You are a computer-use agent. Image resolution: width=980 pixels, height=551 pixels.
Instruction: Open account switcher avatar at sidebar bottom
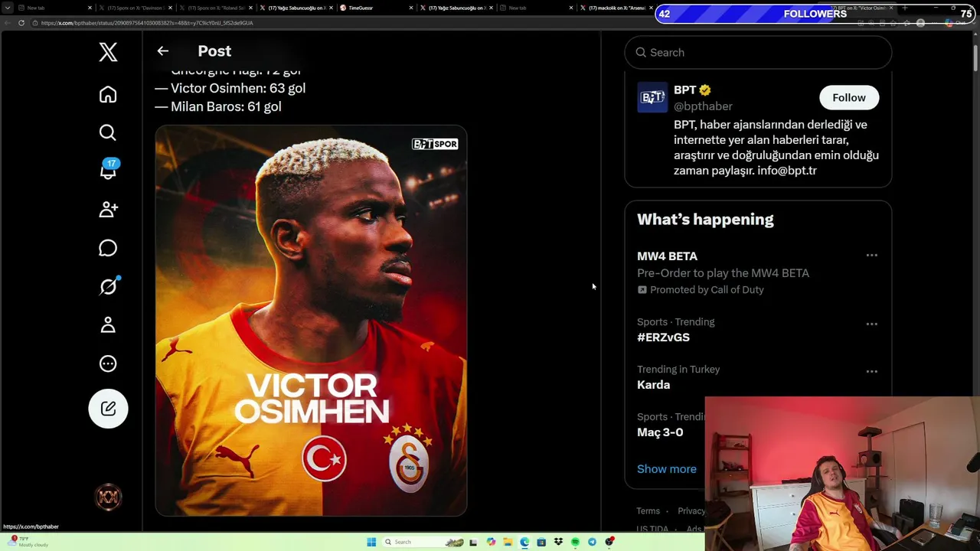108,497
